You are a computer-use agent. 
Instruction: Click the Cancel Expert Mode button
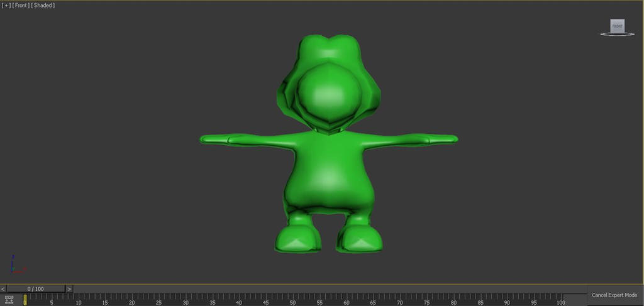(614, 295)
